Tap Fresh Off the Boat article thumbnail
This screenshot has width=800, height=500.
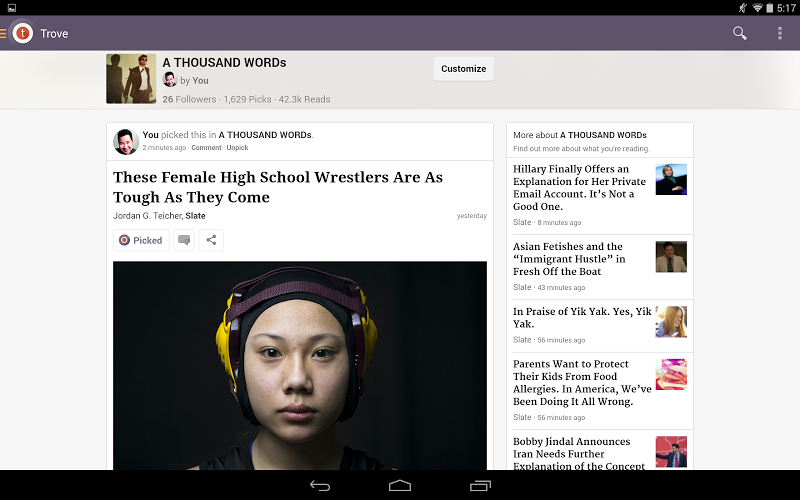pyautogui.click(x=671, y=257)
